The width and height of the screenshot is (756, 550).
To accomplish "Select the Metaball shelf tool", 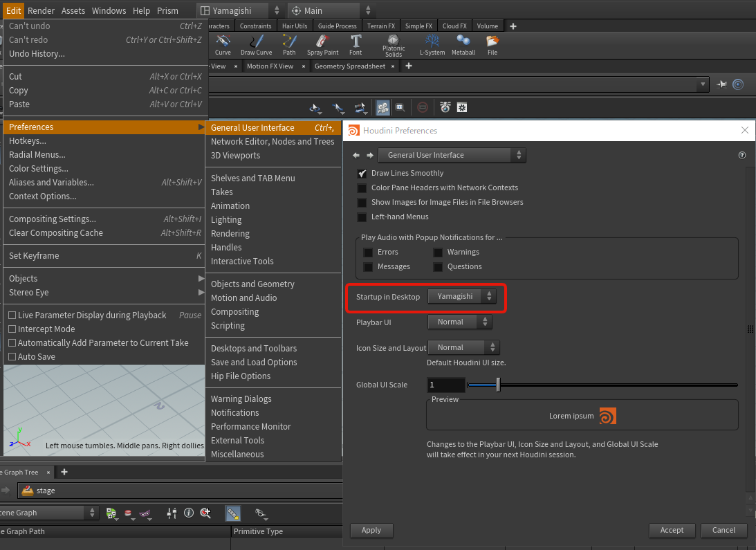I will [x=463, y=45].
